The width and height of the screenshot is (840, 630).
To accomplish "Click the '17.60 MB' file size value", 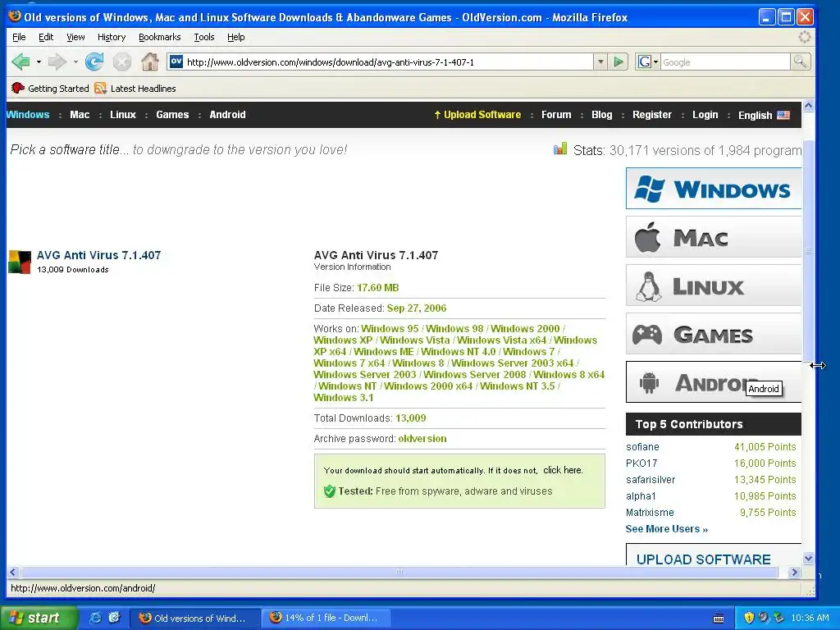I will click(377, 288).
